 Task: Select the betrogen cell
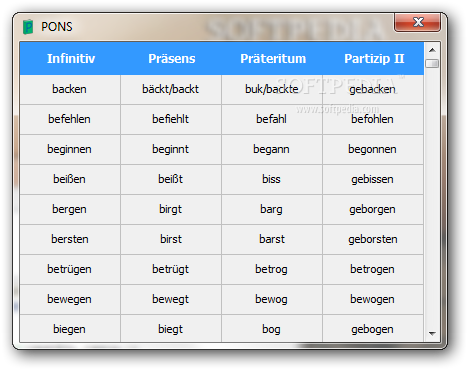[x=373, y=269]
